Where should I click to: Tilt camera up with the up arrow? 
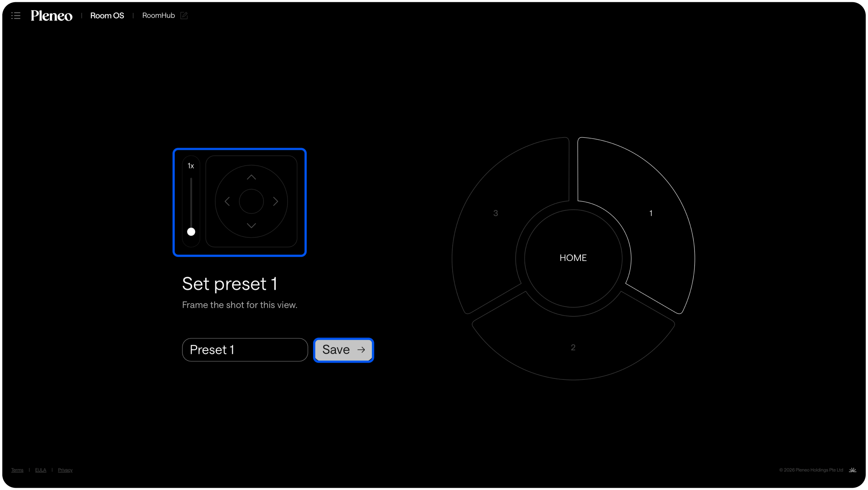pos(251,177)
